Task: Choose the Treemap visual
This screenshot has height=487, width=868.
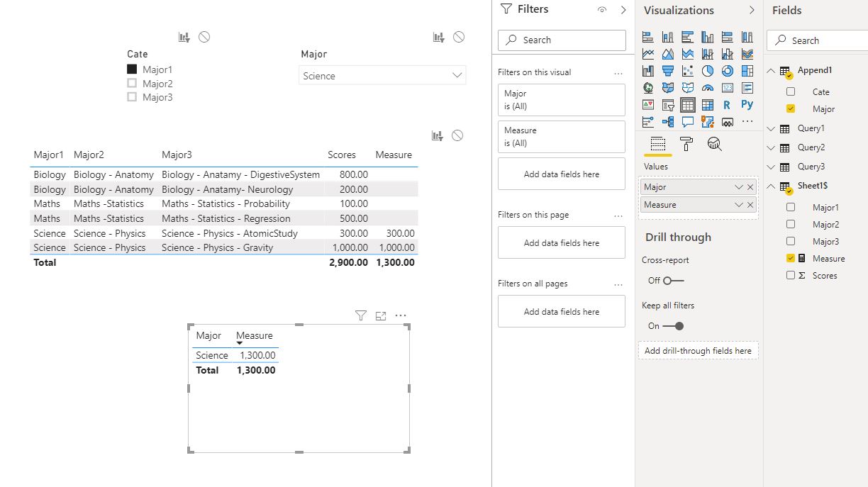Action: coord(747,71)
